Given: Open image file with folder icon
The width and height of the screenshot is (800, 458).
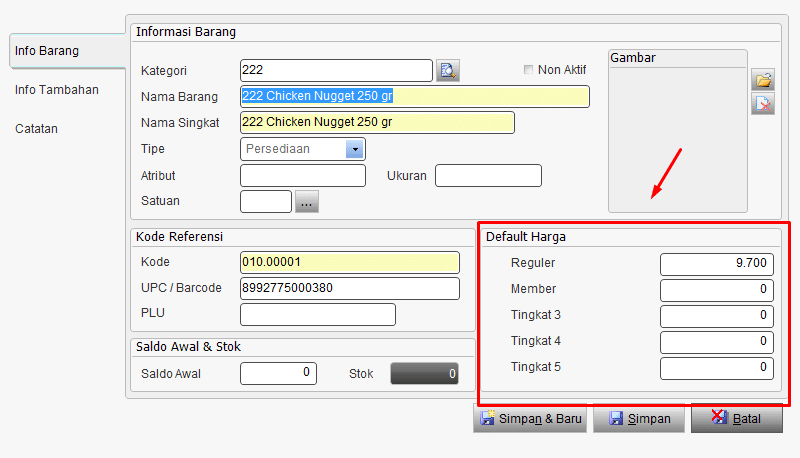Looking at the screenshot, I should 763,80.
